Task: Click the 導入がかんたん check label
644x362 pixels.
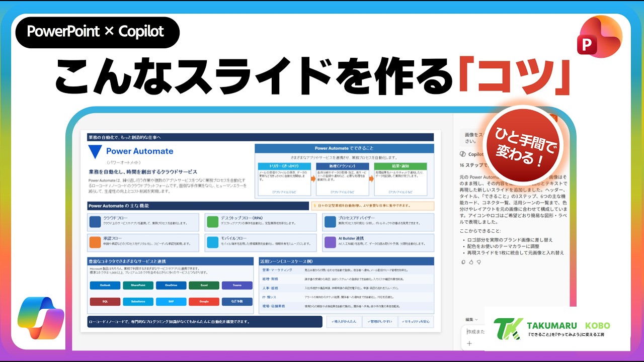Action: click(x=344, y=322)
